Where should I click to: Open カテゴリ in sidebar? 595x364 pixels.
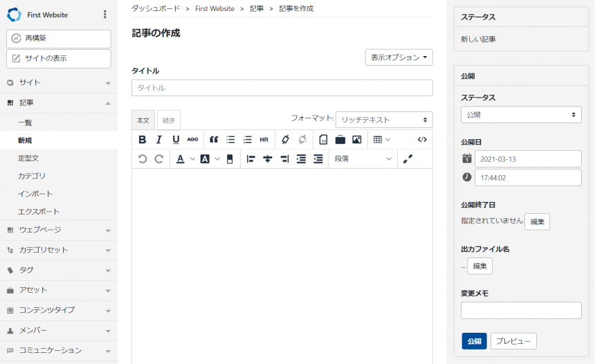(59, 176)
